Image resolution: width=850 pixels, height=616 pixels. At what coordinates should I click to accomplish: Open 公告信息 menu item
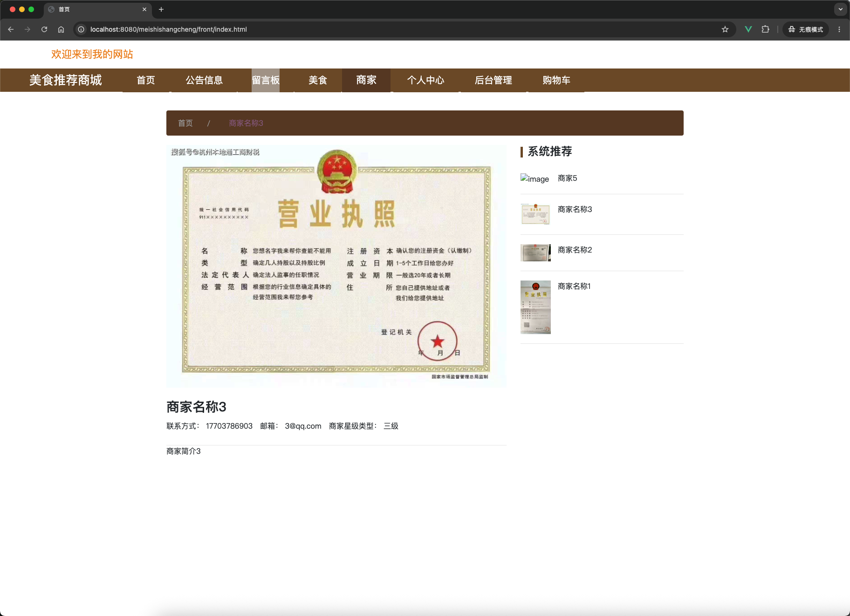pyautogui.click(x=204, y=80)
